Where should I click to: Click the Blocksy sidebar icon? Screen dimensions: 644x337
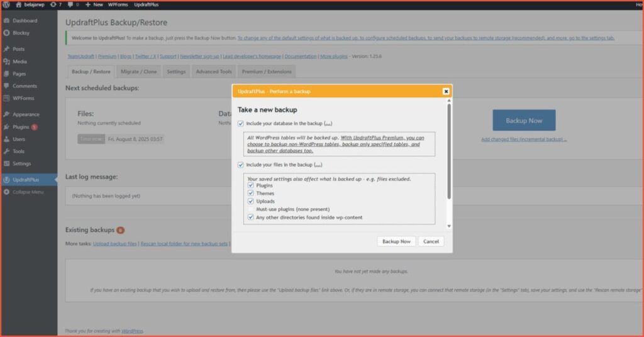(6, 33)
